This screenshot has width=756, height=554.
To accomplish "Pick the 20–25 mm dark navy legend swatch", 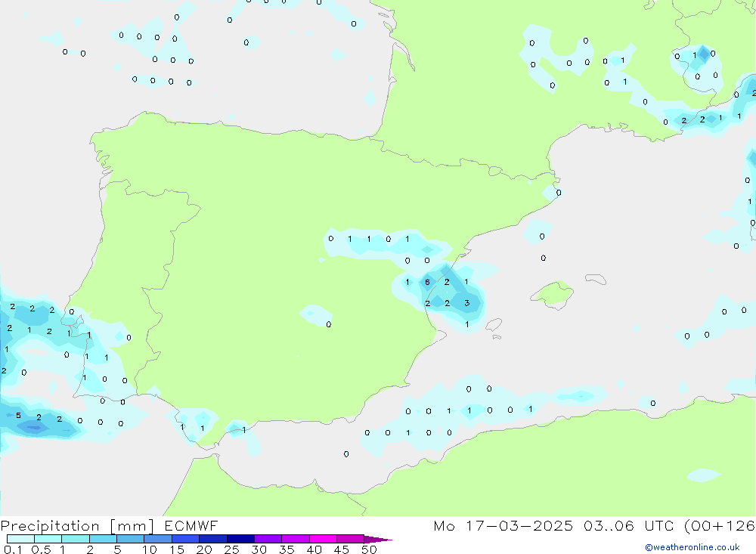I will coord(212,539).
